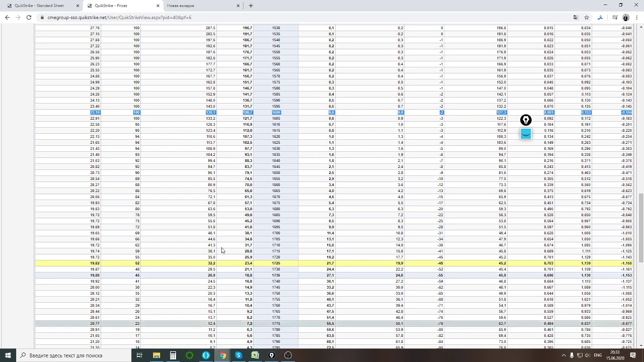Open Task View on the taskbar
644x362 pixels.
139,355
